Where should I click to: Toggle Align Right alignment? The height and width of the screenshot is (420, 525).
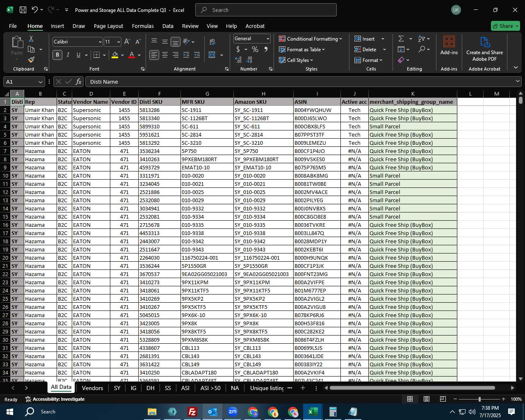(x=176, y=55)
